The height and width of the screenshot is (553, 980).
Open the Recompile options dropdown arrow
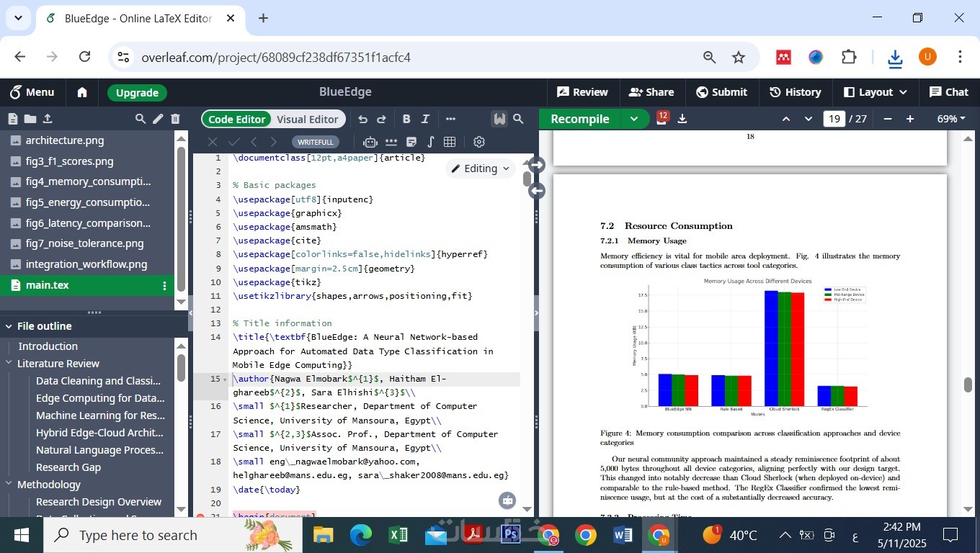(634, 119)
